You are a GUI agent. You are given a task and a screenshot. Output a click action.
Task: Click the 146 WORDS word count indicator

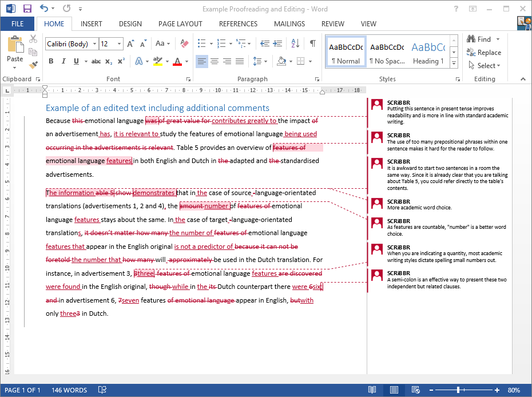69,390
